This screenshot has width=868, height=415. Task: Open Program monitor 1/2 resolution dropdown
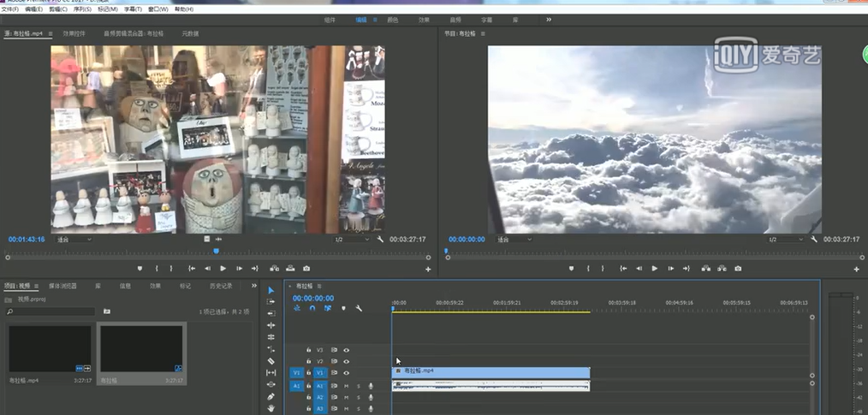pos(786,240)
